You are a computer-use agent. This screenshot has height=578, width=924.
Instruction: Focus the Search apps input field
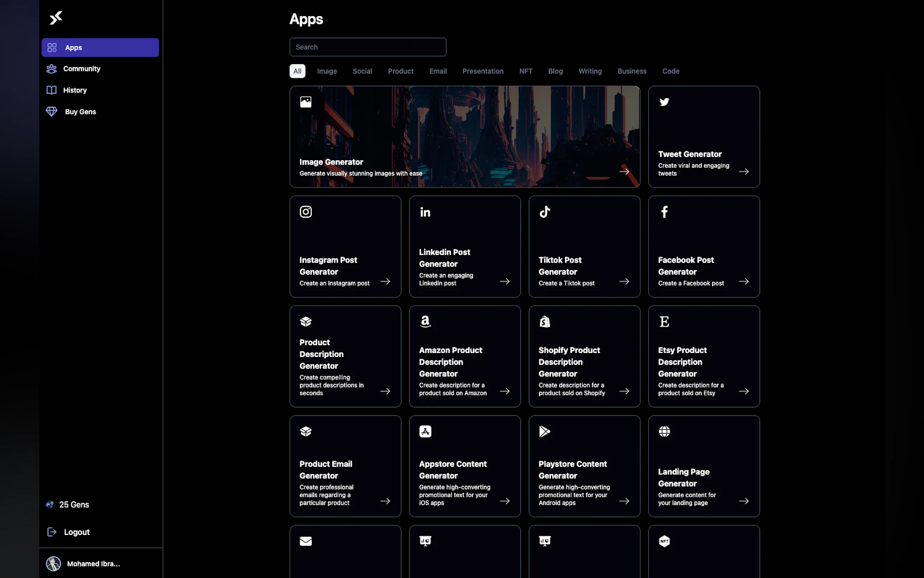click(x=367, y=47)
